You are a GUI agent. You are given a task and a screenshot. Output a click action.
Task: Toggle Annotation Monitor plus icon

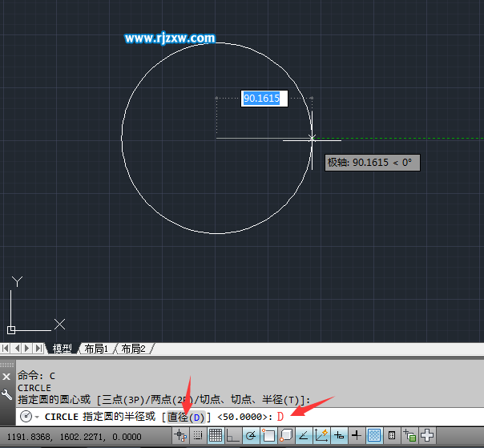click(x=427, y=436)
